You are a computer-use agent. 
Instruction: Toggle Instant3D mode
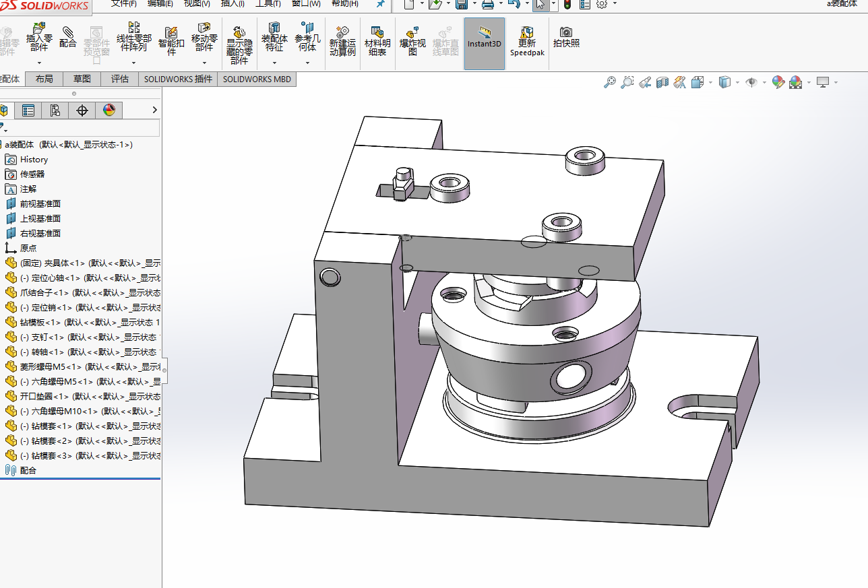pyautogui.click(x=484, y=40)
